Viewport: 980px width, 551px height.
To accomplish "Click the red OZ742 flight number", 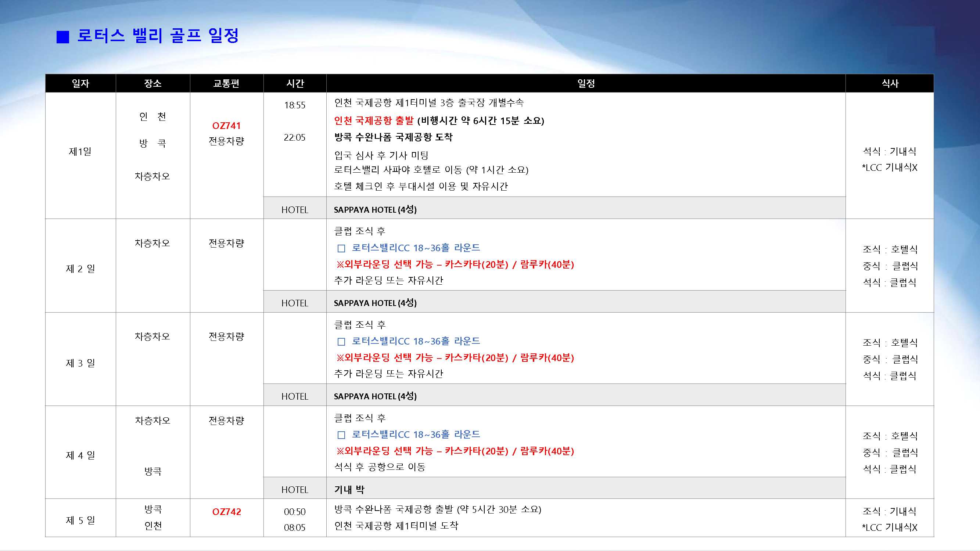I will click(226, 511).
